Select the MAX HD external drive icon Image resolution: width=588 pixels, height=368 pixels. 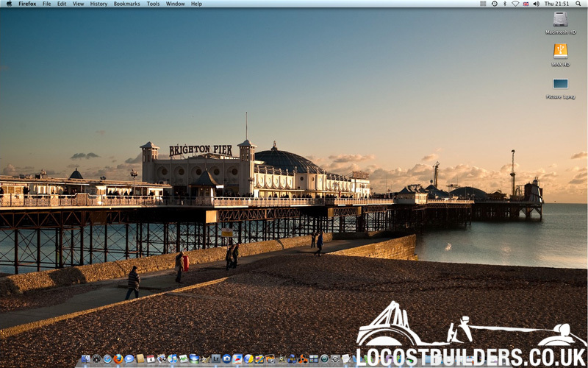click(560, 52)
